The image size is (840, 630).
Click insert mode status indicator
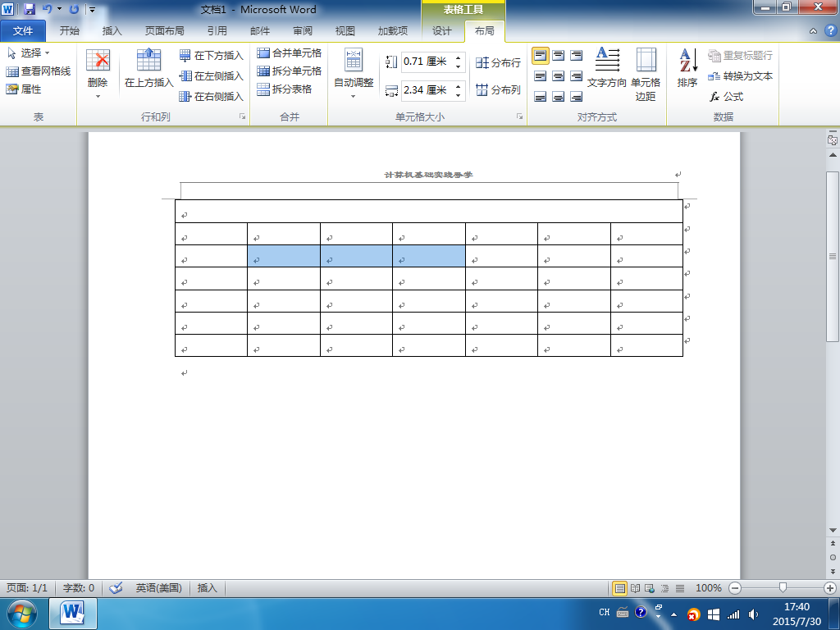click(208, 587)
